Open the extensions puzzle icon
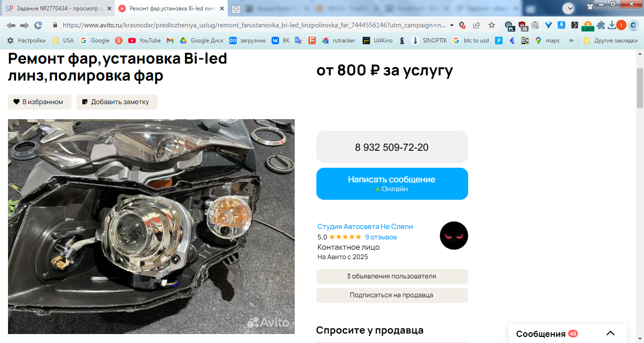This screenshot has height=343, width=644. (600, 25)
